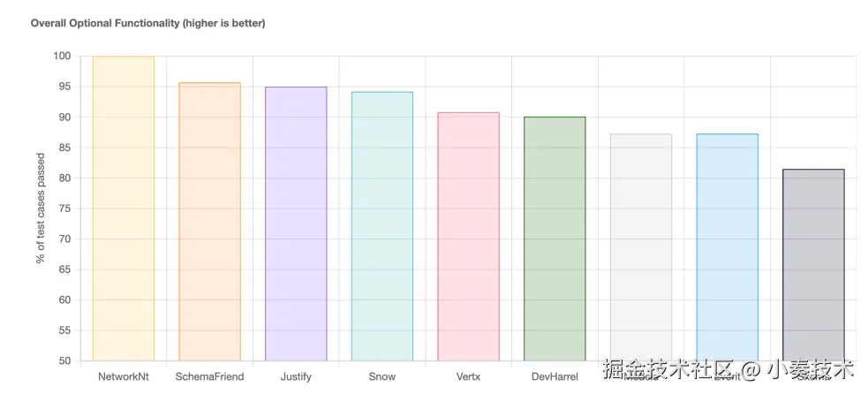This screenshot has height=395, width=868.
Task: Select the Justify x-axis label
Action: click(296, 376)
